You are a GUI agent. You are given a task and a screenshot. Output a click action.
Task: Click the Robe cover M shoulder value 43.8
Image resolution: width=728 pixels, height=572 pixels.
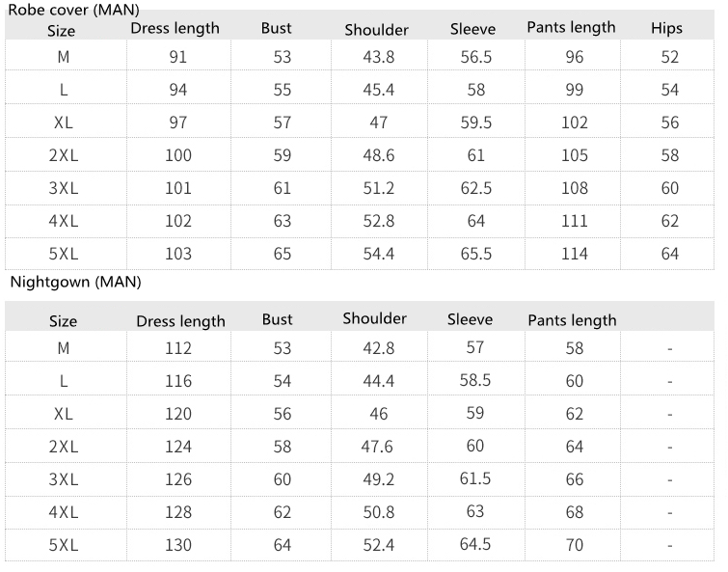pos(378,57)
